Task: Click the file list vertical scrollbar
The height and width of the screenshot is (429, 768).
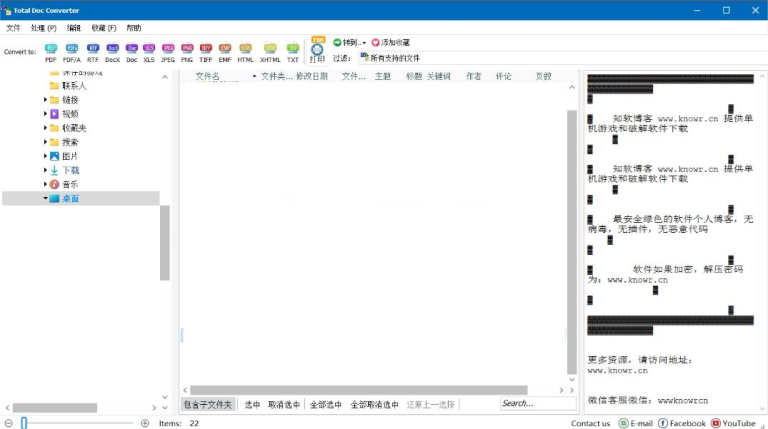Action: click(572, 242)
